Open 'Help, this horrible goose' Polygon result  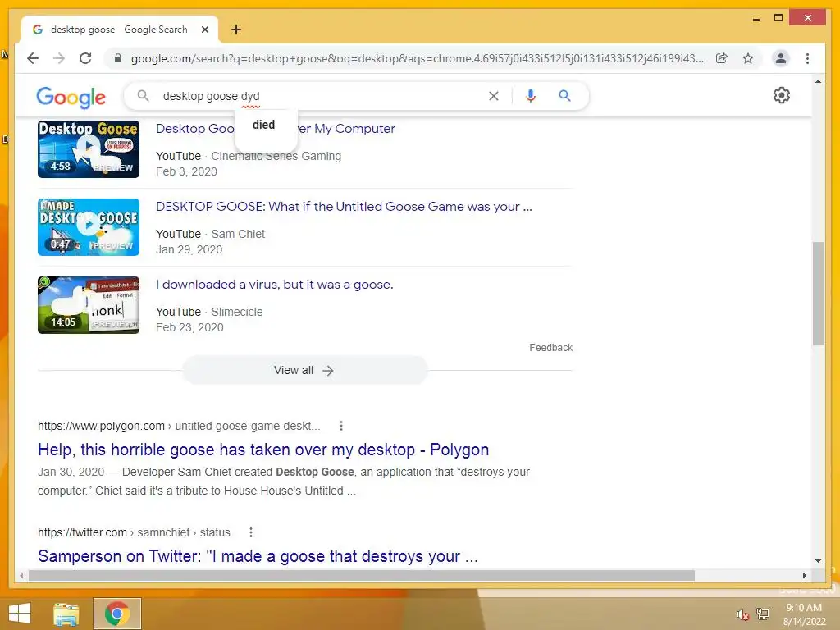coord(263,450)
